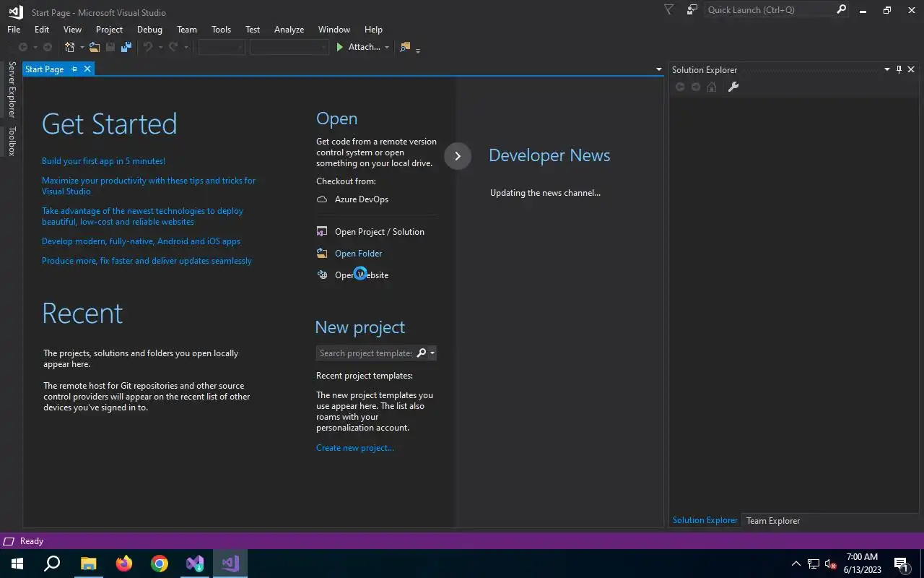Image resolution: width=924 pixels, height=578 pixels.
Task: Open Chrome from the Windows taskbar
Action: 160,564
